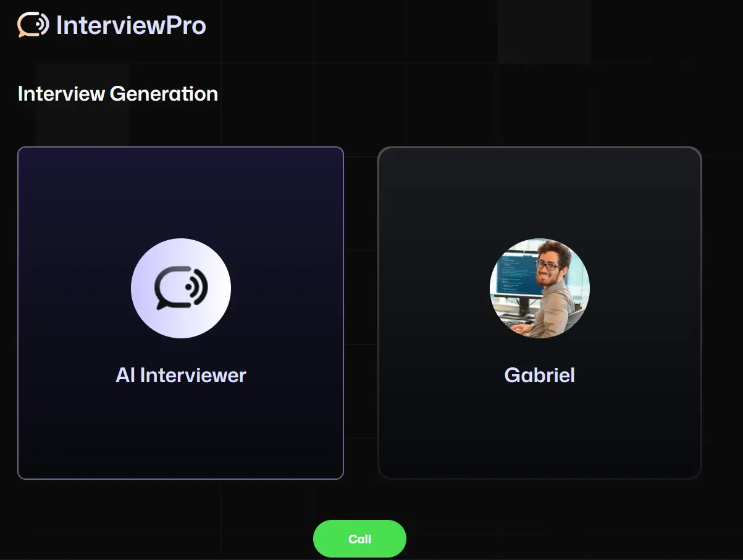Click the Interview Generation heading
Screen dimensions: 743x560
[117, 94]
